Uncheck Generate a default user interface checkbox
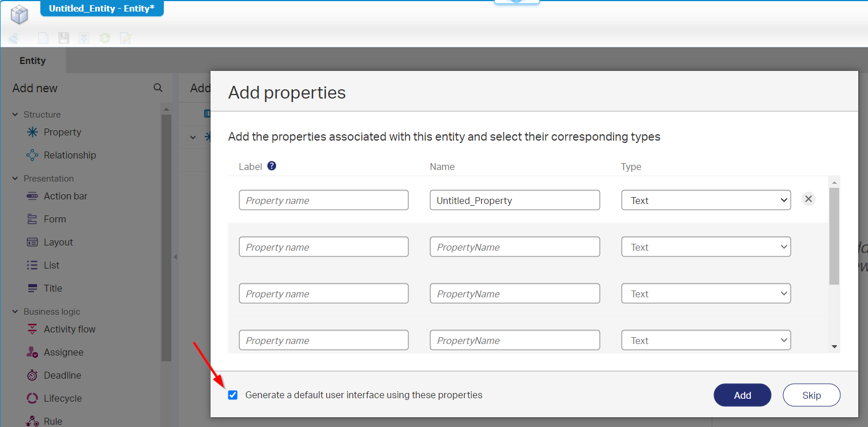Viewport: 868px width, 427px height. pyautogui.click(x=233, y=395)
